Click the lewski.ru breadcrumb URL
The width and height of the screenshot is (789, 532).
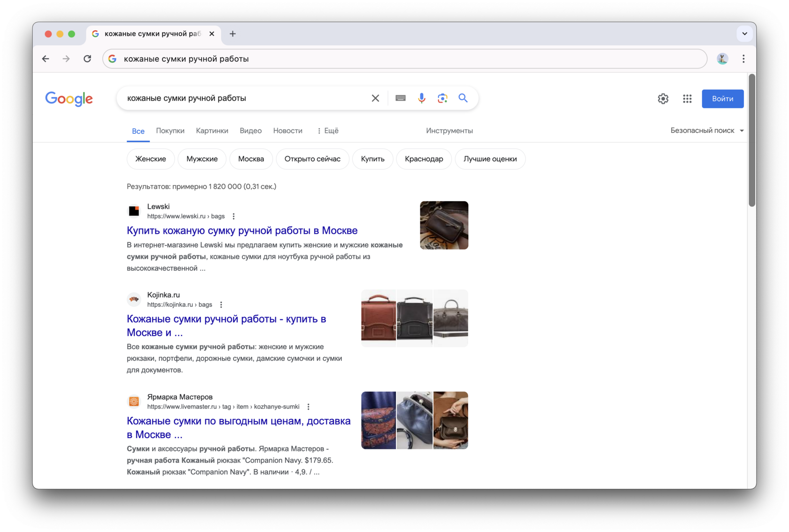click(x=186, y=216)
